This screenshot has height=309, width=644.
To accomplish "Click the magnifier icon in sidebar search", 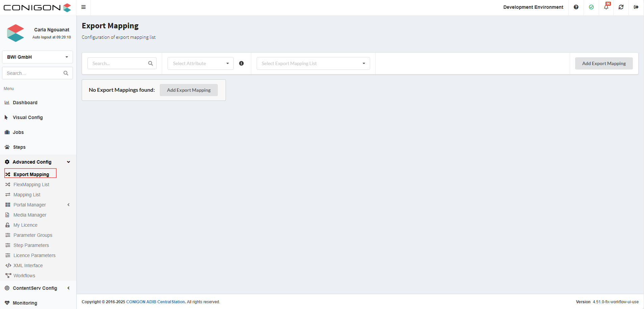I will [x=66, y=73].
